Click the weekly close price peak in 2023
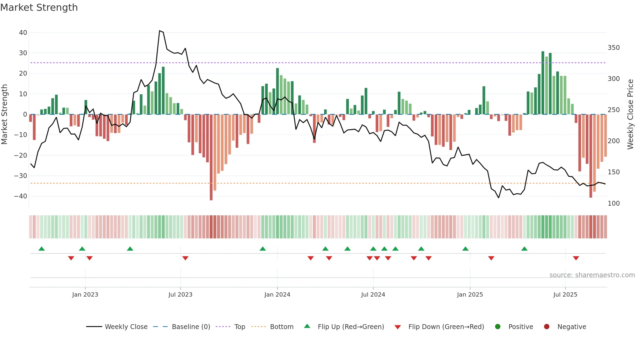Viewport: 644px width, 362px height. point(160,31)
